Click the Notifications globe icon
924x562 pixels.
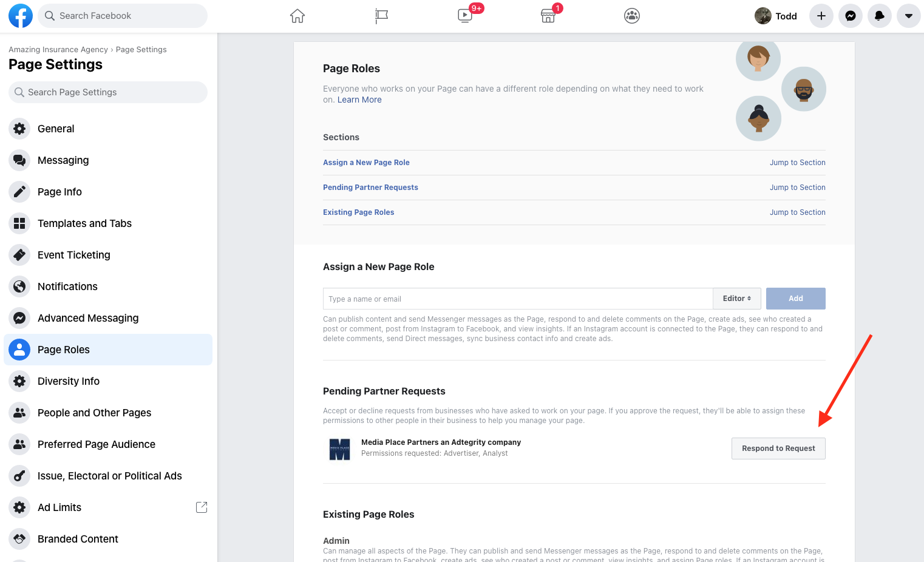(x=19, y=286)
